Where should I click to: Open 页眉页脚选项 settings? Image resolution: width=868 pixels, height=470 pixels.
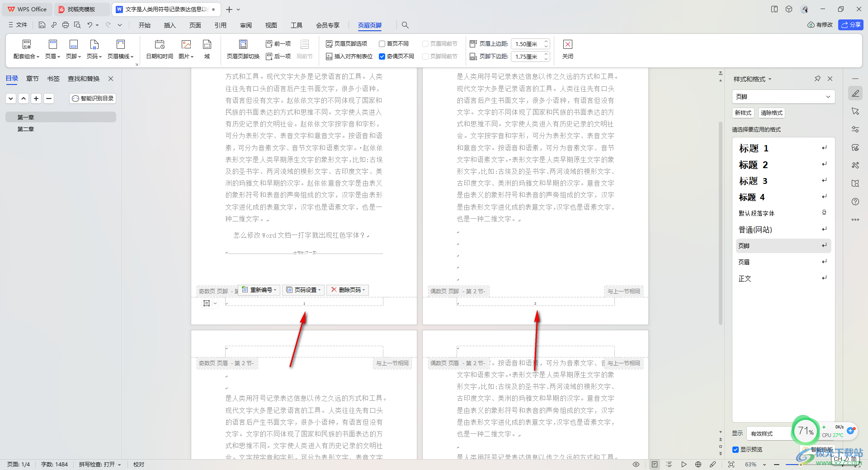(347, 44)
